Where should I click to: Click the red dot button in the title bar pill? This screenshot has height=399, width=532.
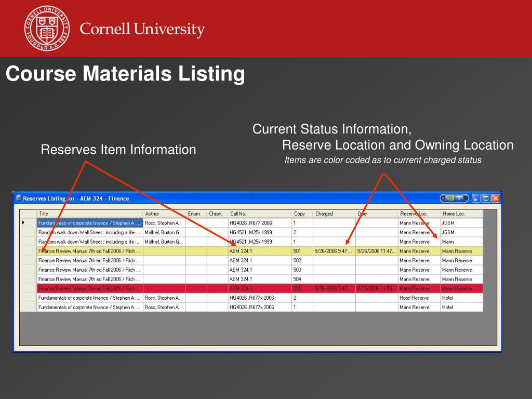pyautogui.click(x=444, y=198)
